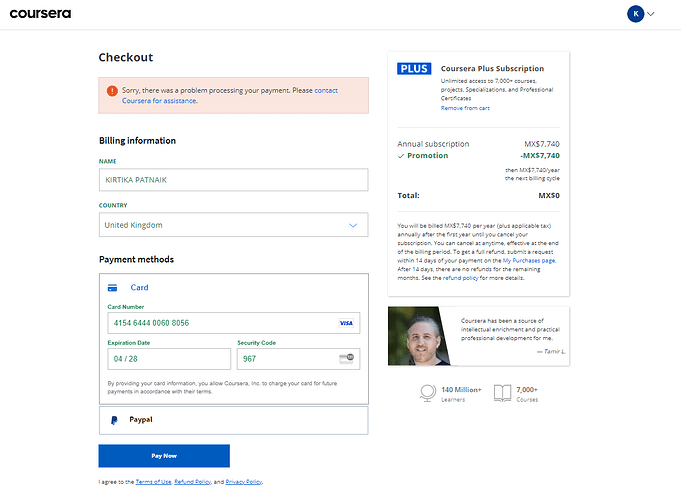Click the Expiration Date field
681x500 pixels.
169,359
